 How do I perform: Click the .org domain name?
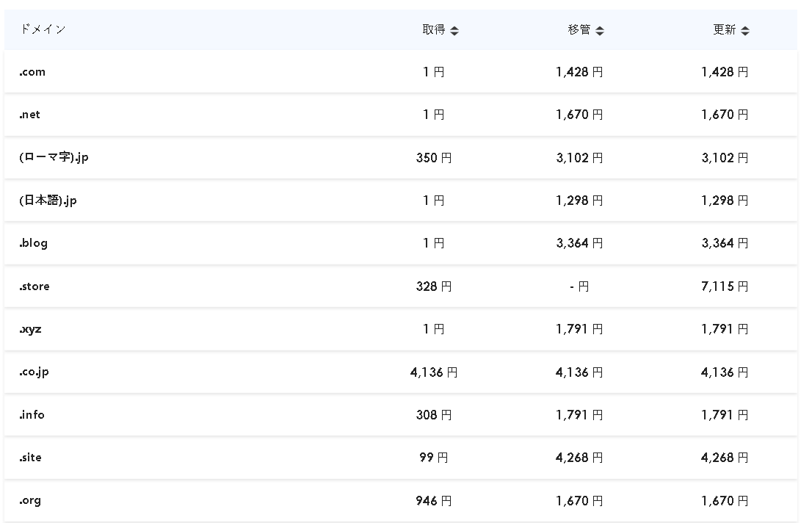point(30,501)
